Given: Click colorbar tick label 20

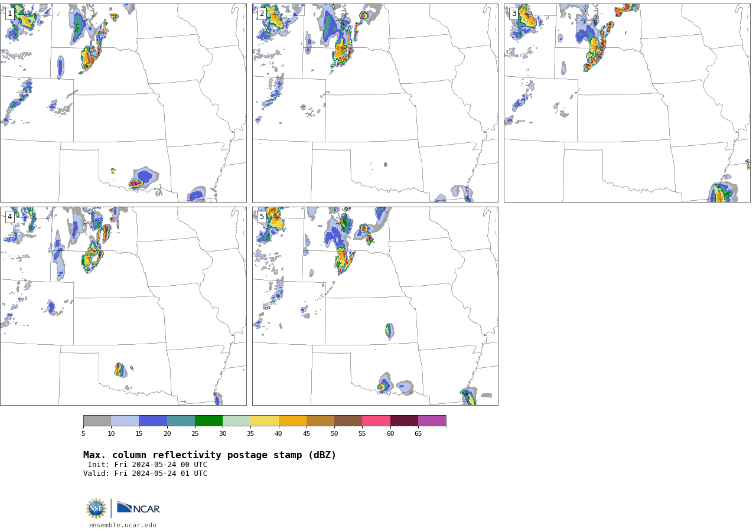Looking at the screenshot, I should tap(167, 434).
